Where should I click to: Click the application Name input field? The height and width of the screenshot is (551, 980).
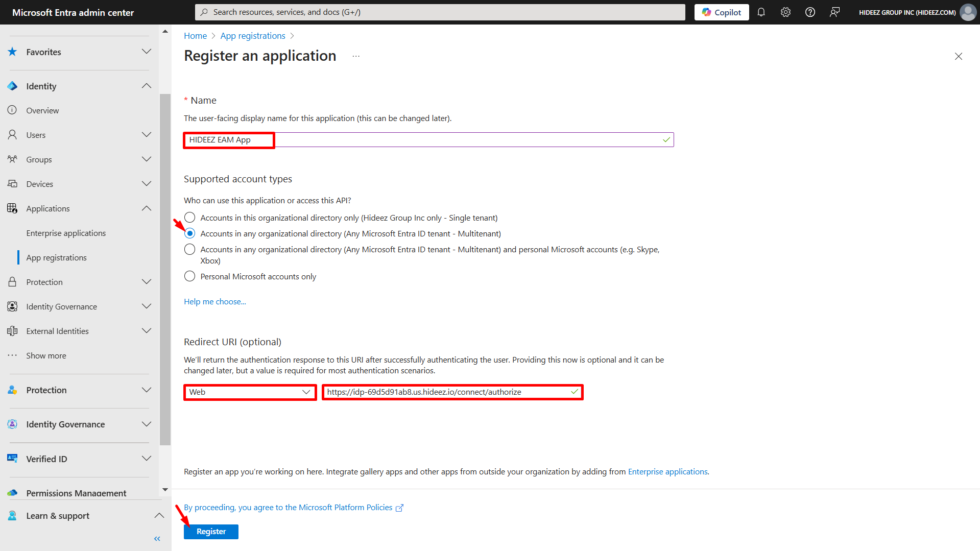point(460,140)
